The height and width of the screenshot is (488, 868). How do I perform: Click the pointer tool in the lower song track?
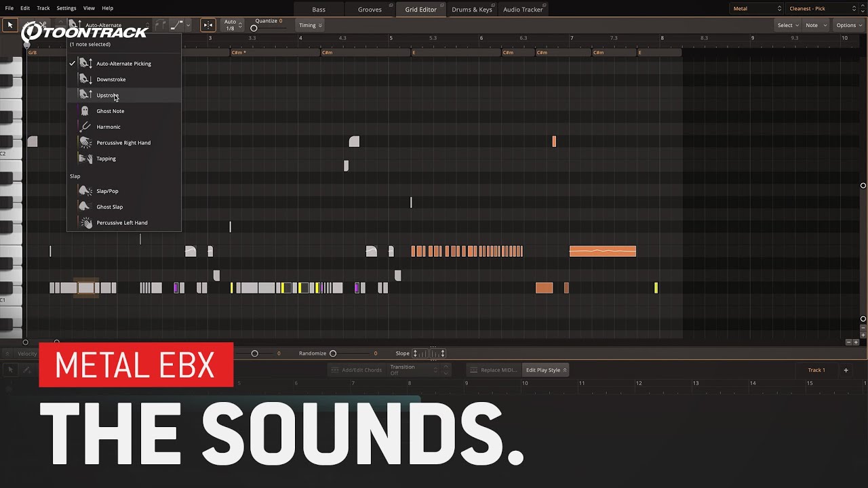[10, 370]
